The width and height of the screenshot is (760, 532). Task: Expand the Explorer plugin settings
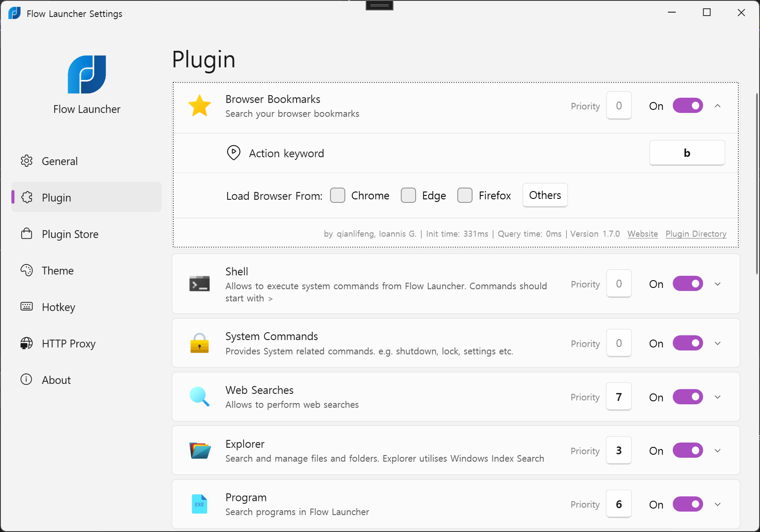pyautogui.click(x=717, y=450)
